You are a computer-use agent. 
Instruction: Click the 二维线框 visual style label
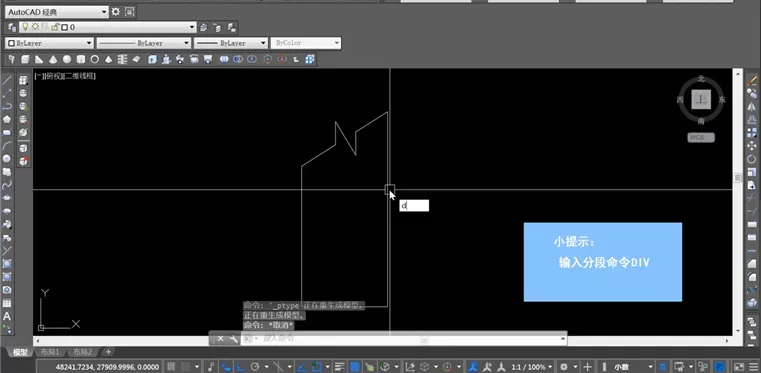tap(79, 76)
